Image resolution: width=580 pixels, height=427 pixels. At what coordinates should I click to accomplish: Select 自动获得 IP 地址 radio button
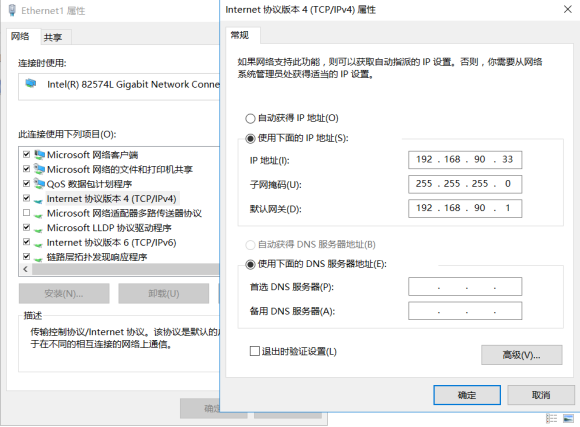tap(250, 118)
